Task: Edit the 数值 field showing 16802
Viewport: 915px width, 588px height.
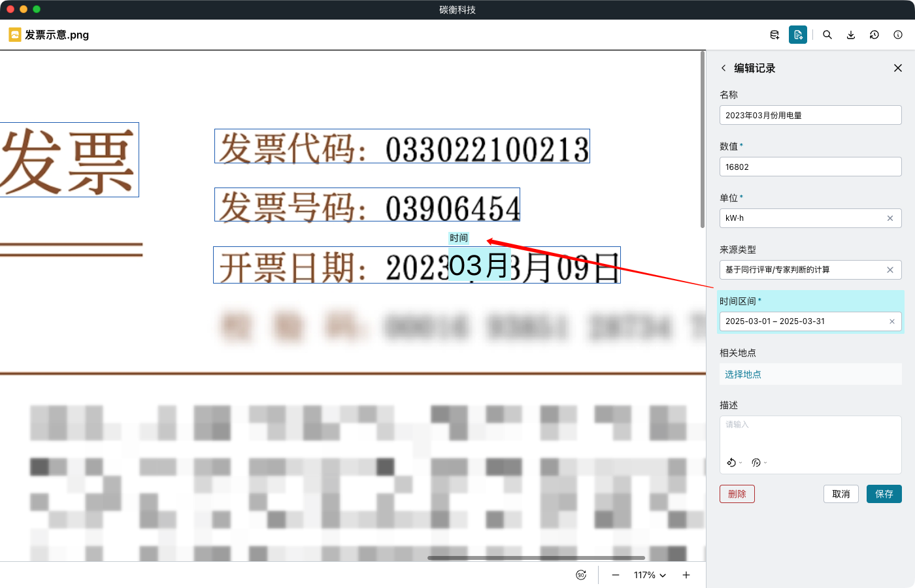Action: (x=810, y=167)
